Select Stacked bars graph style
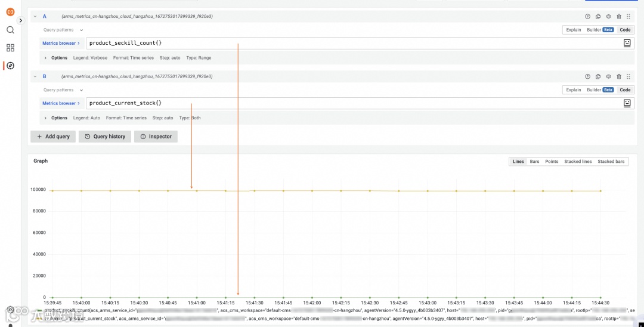This screenshot has width=644, height=327. [611, 162]
